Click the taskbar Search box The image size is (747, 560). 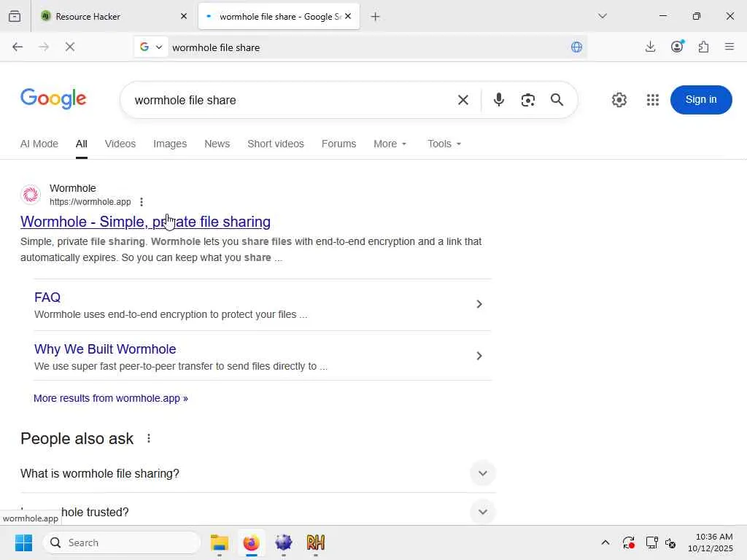[122, 542]
